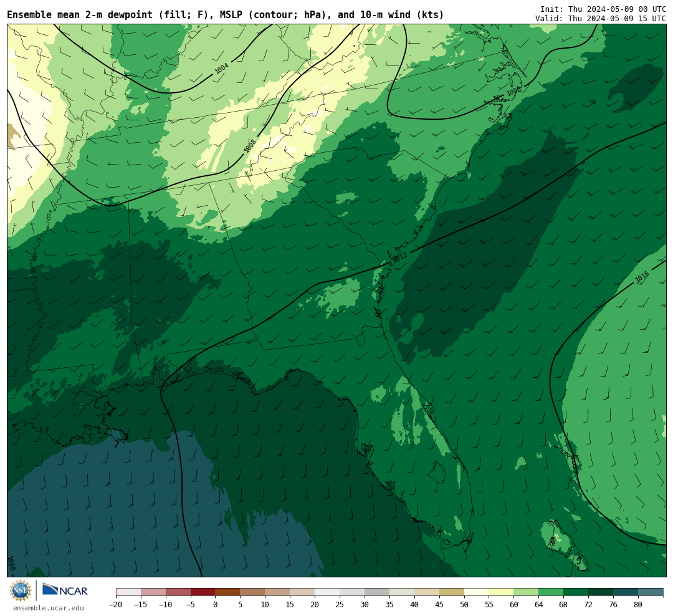Pick the color swatch between -15 and -10
Viewport: 673px width, 616px height.
click(153, 592)
